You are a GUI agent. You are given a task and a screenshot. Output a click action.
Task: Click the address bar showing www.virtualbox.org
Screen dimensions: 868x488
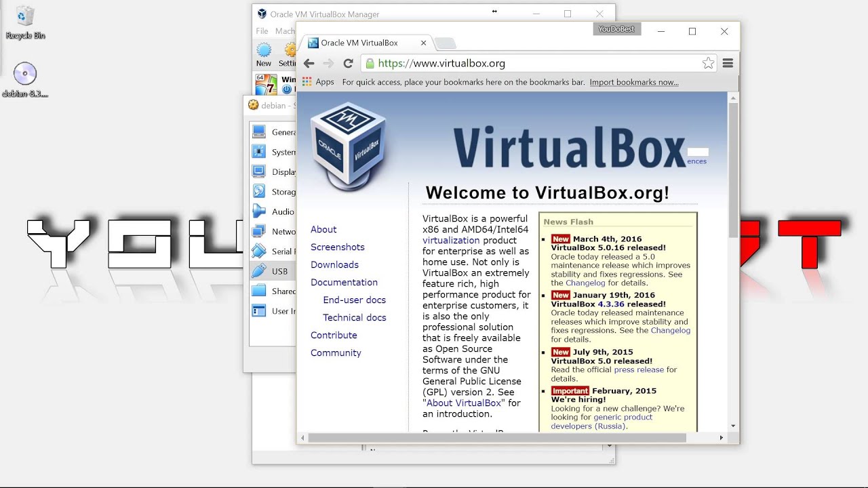point(539,63)
